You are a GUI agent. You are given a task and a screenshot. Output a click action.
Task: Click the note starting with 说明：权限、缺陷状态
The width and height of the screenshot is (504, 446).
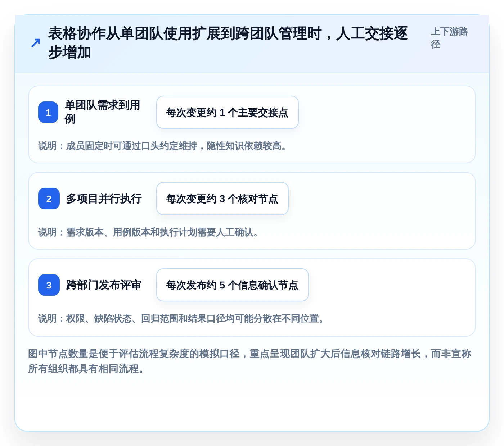tap(181, 319)
